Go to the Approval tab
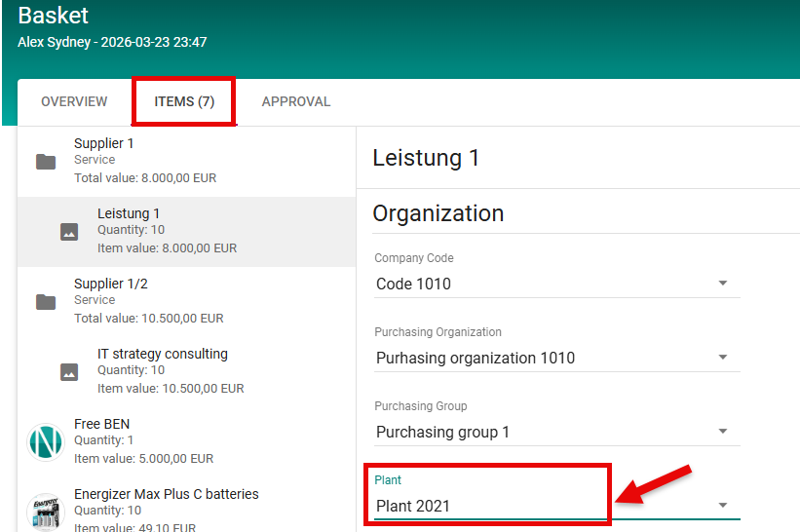 pos(296,101)
